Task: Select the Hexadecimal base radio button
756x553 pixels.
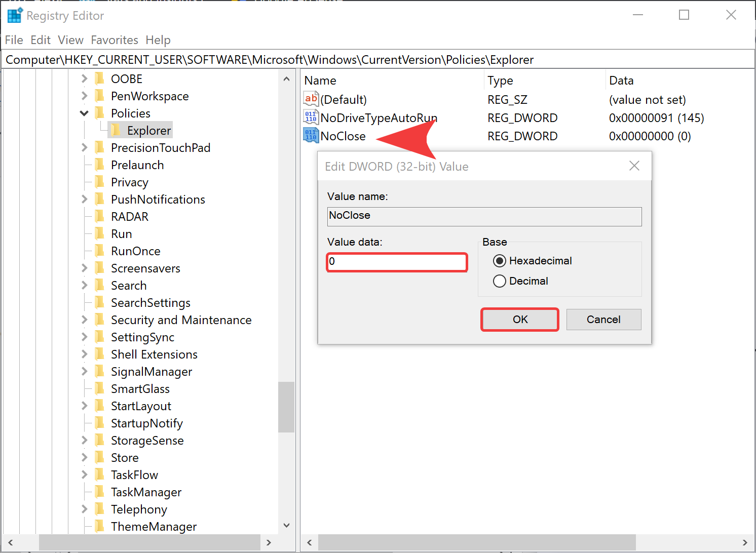Action: pyautogui.click(x=500, y=261)
